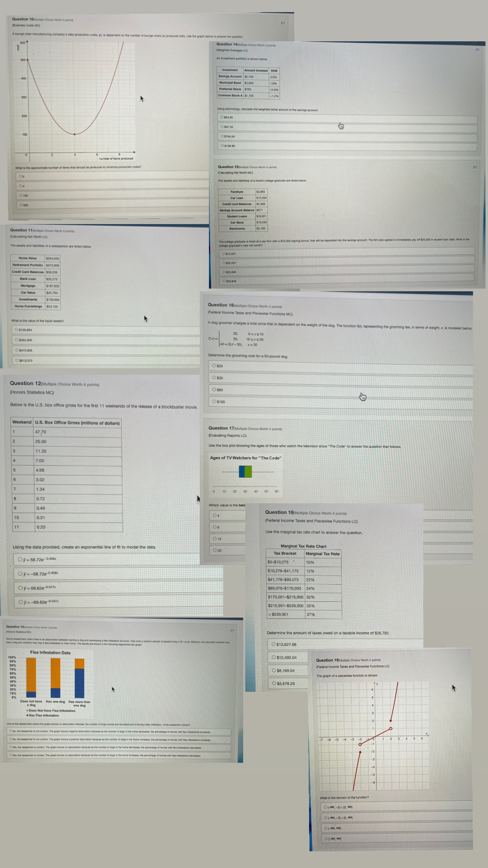
Task: Click the 22% marginal tax rate cell
Action: [x=323, y=580]
